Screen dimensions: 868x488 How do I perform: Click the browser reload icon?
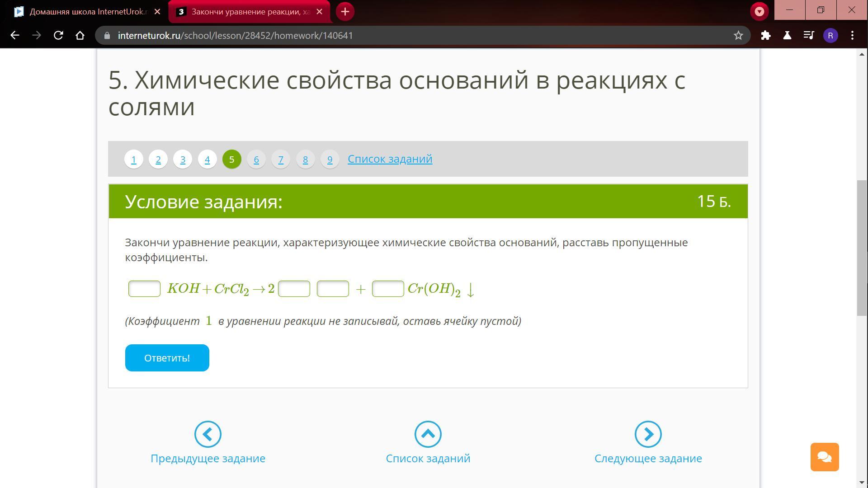[58, 35]
